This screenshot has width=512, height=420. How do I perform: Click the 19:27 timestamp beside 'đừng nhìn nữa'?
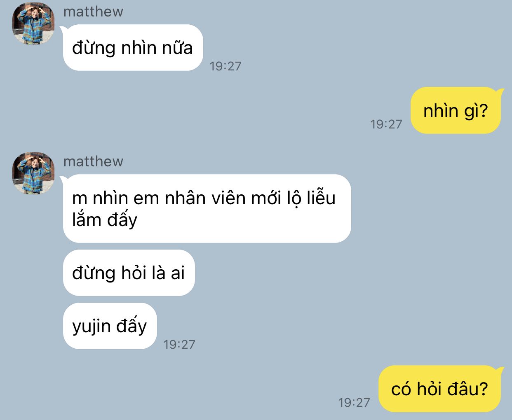[x=225, y=66]
